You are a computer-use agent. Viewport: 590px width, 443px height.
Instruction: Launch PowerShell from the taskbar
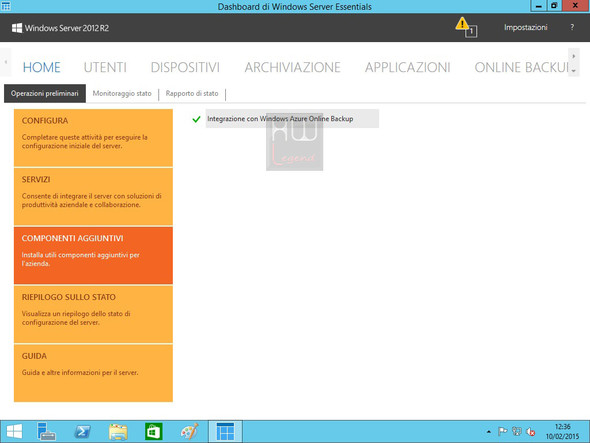pyautogui.click(x=82, y=431)
